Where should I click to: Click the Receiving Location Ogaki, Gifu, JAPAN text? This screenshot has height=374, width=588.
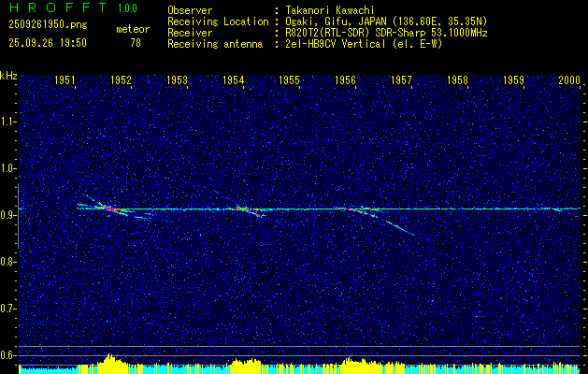(386, 22)
